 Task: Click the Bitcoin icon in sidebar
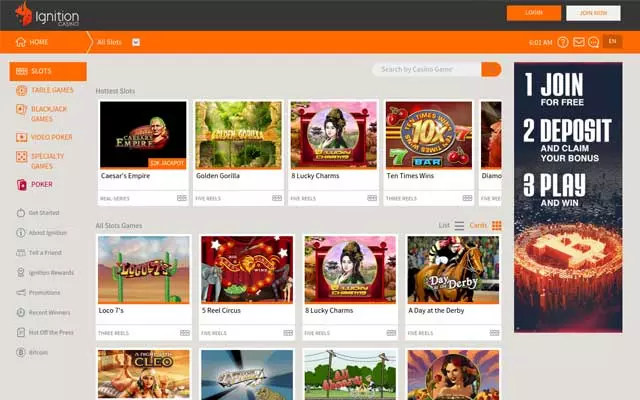click(21, 352)
